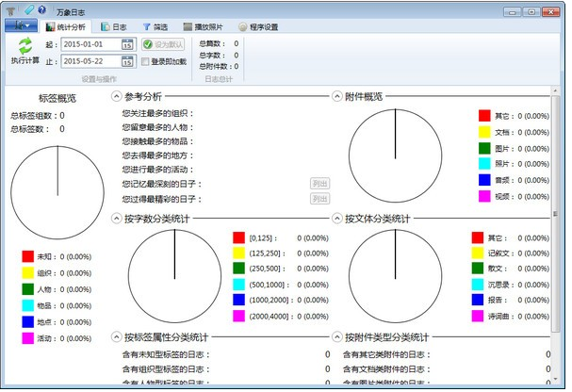Click the magenta 诗词曲 genre swatch
This screenshot has width=572, height=392.
tap(478, 317)
